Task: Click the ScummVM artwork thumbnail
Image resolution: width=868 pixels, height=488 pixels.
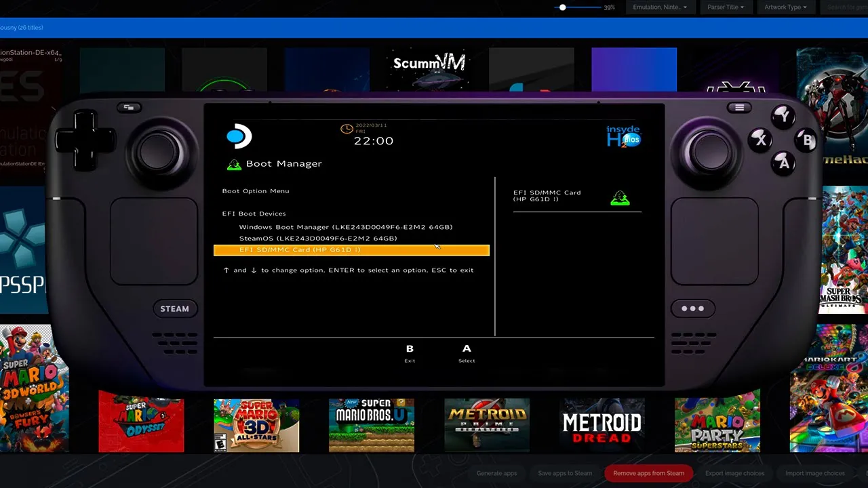Action: click(x=429, y=69)
